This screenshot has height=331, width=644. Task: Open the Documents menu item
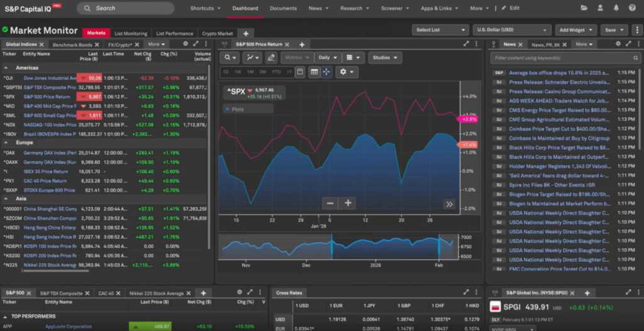click(x=284, y=8)
